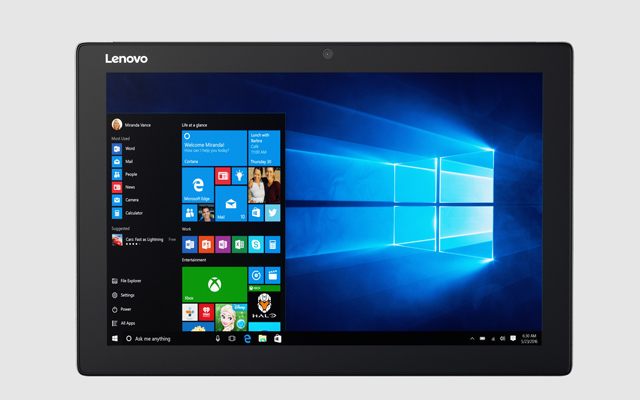
Task: Click the volume icon in system tray
Action: pos(502,339)
